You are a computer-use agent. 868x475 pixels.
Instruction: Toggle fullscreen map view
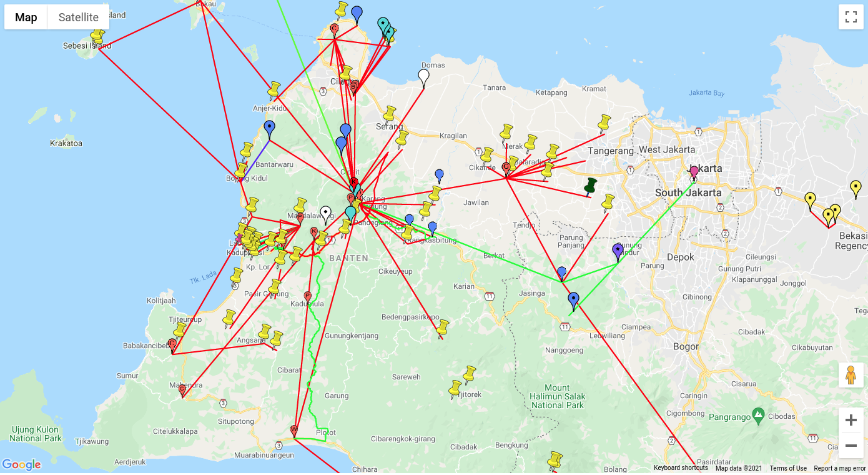(x=851, y=17)
